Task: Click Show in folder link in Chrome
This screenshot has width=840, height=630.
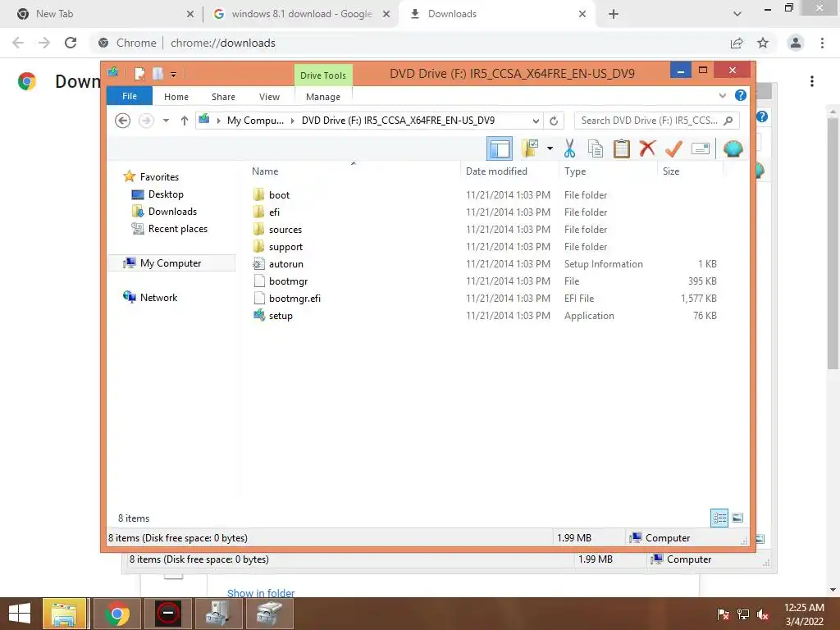Action: click(261, 592)
